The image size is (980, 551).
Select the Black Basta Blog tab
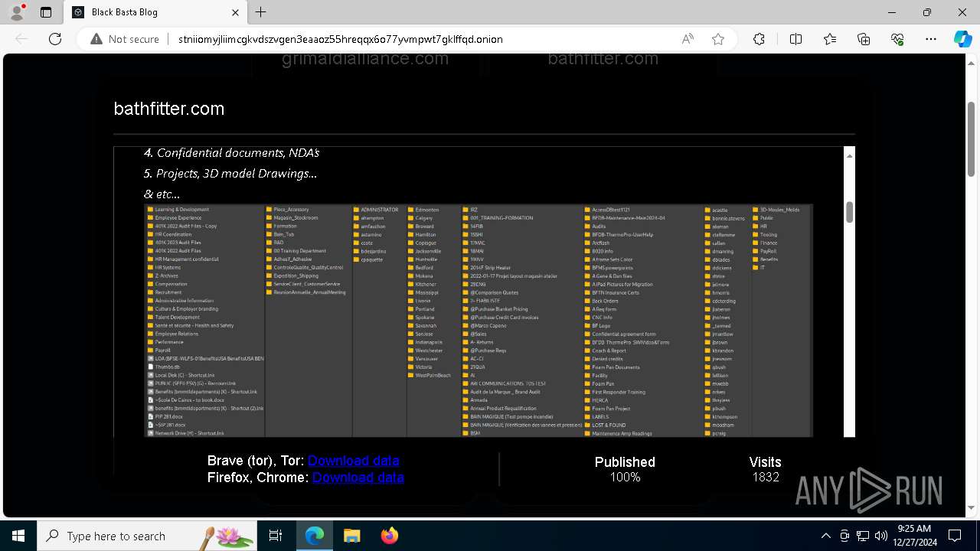(x=155, y=12)
